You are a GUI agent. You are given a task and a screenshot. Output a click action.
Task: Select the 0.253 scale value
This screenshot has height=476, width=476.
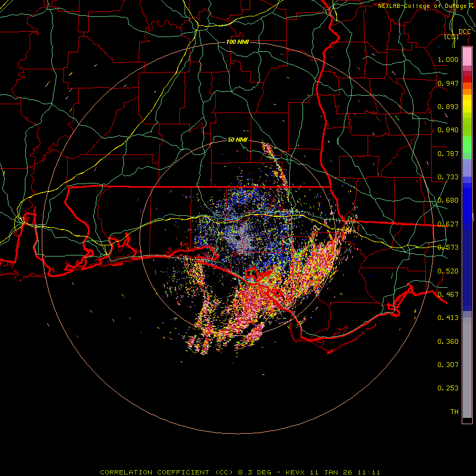(448, 388)
